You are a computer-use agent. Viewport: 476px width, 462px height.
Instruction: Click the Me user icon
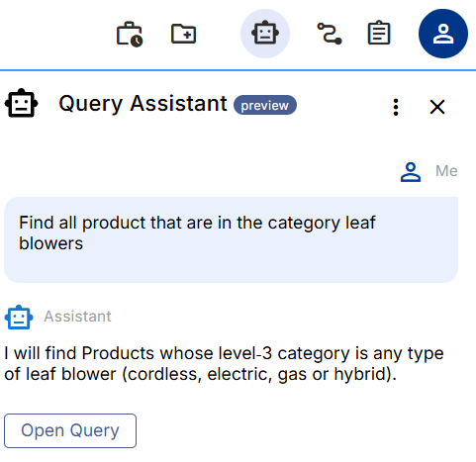(x=411, y=172)
